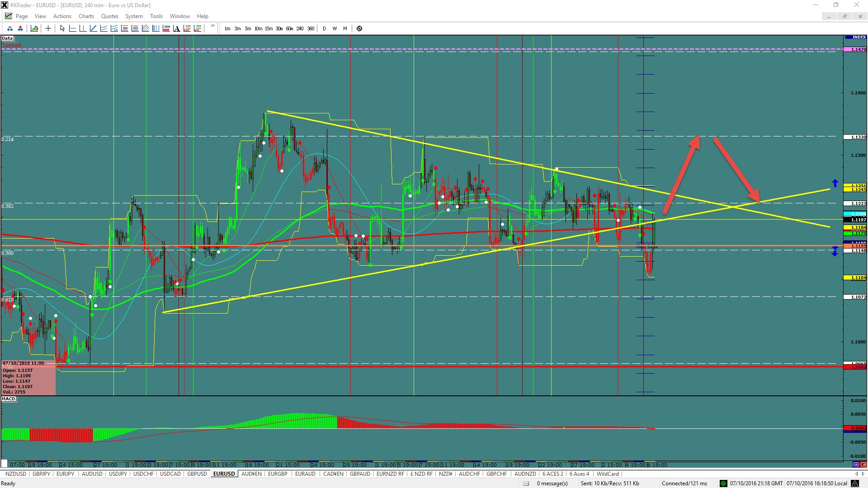The height and width of the screenshot is (488, 868).
Task: Activate the crosshair cursor tool
Action: tap(48, 28)
